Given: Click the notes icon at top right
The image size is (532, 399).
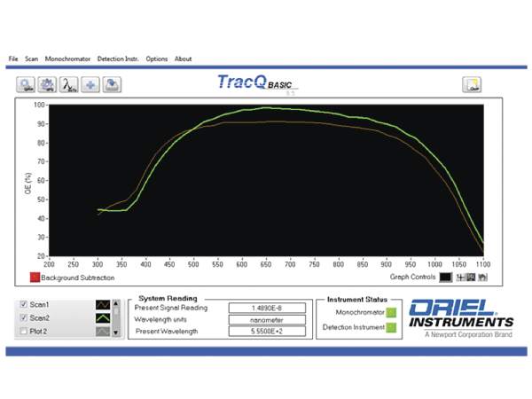Looking at the screenshot, I should 471,85.
